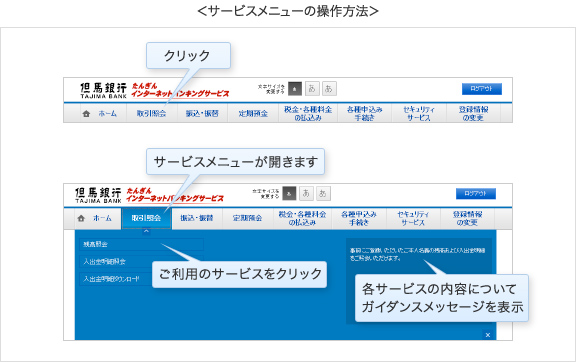Select the medium あ font size button in upper header

pyautogui.click(x=312, y=89)
